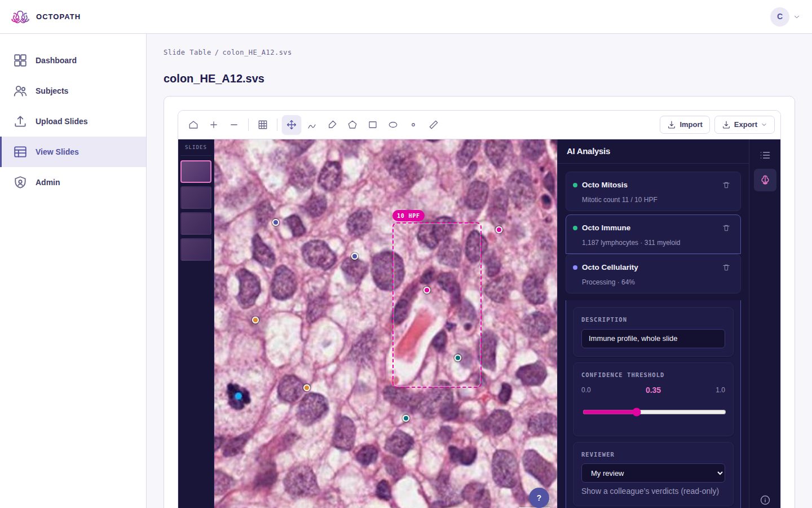Click the Description input field

click(x=653, y=339)
